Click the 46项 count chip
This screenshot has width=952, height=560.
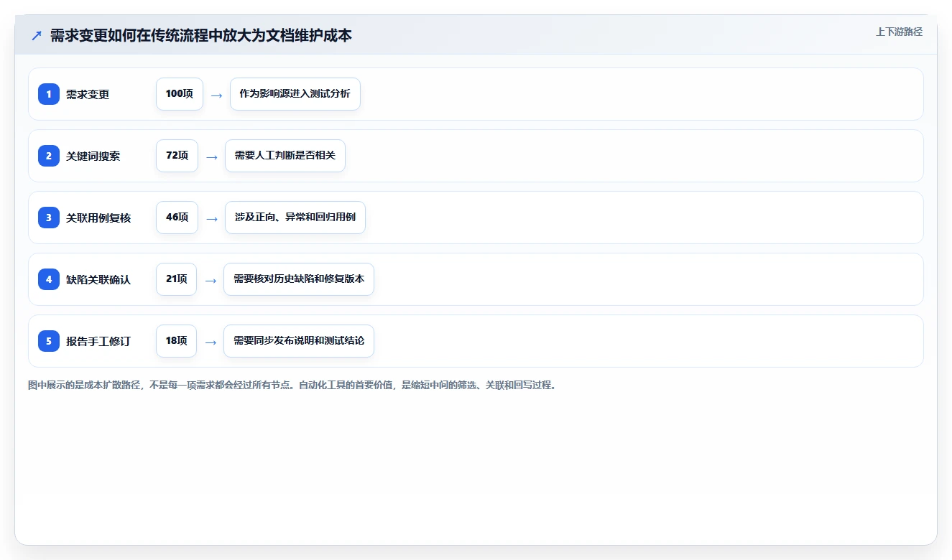pyautogui.click(x=177, y=218)
